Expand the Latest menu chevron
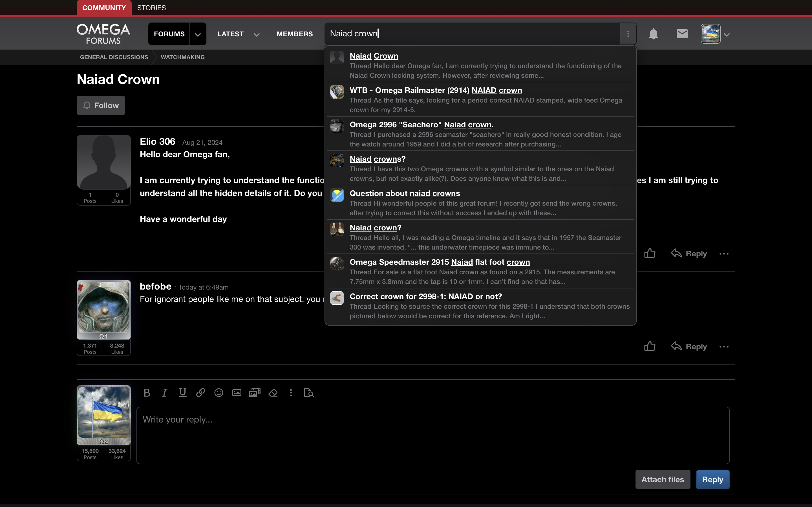 click(x=257, y=35)
